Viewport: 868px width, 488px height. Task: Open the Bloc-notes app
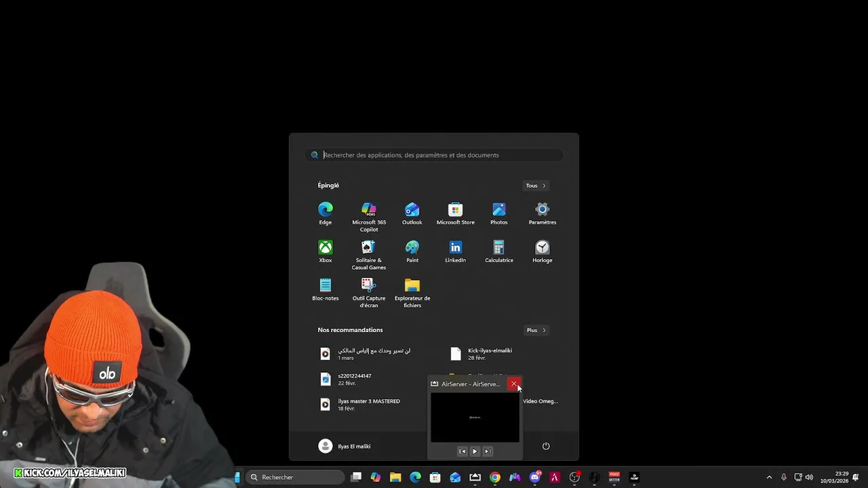coord(325,289)
